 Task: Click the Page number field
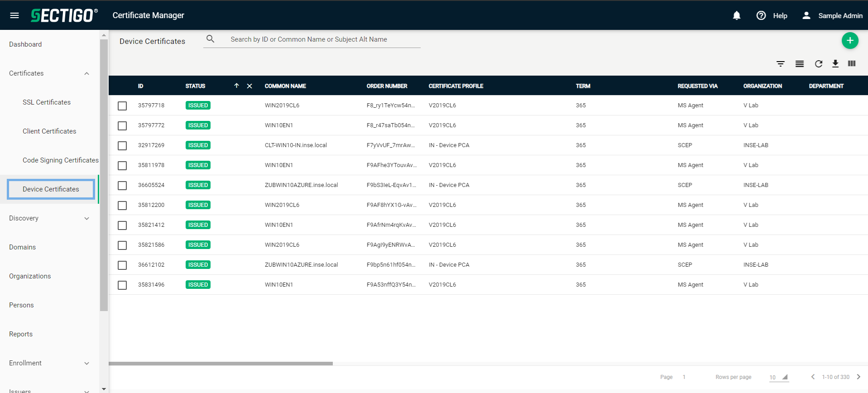(684, 377)
